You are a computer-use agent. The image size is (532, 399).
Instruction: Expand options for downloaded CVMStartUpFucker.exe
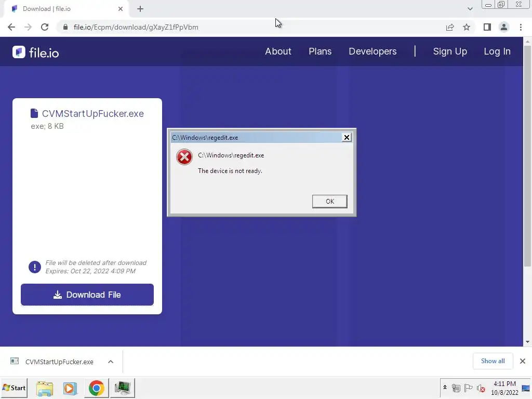(111, 362)
